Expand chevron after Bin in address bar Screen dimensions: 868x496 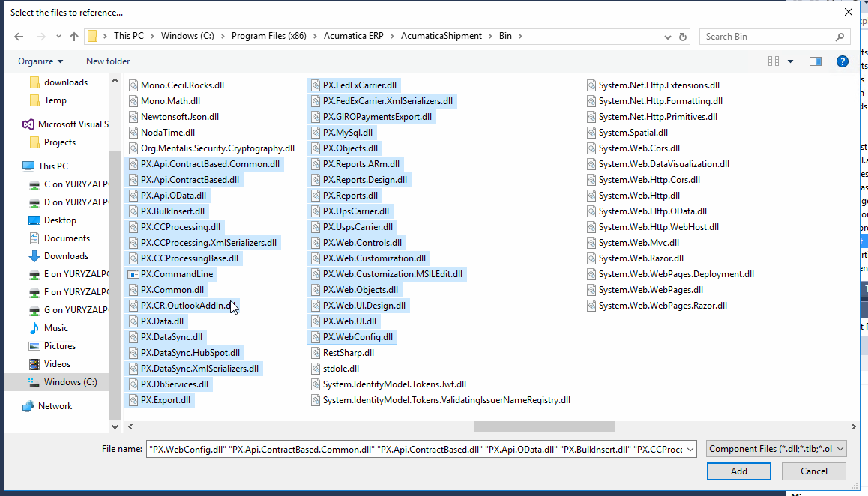(520, 36)
